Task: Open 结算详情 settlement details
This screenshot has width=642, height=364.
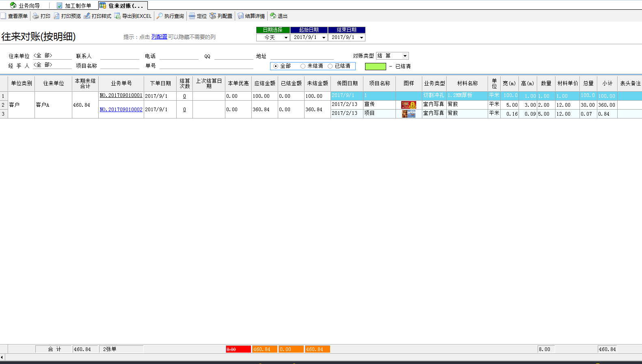Action: pos(251,16)
